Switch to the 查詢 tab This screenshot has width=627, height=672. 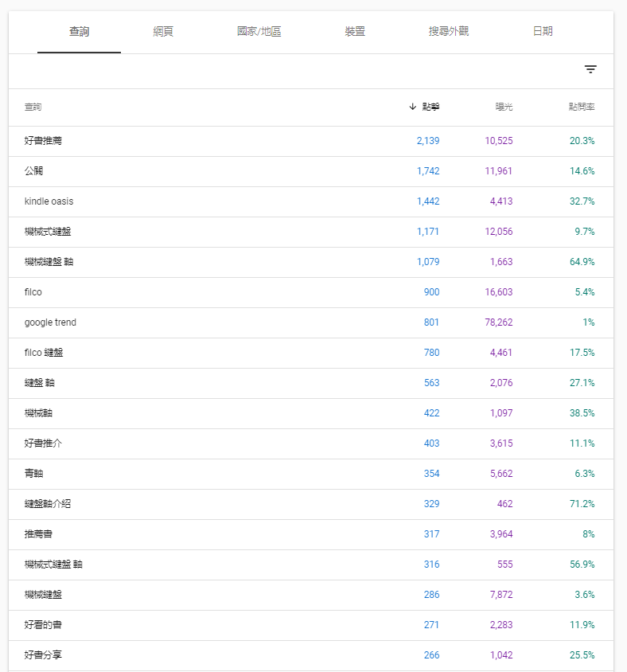coord(79,32)
